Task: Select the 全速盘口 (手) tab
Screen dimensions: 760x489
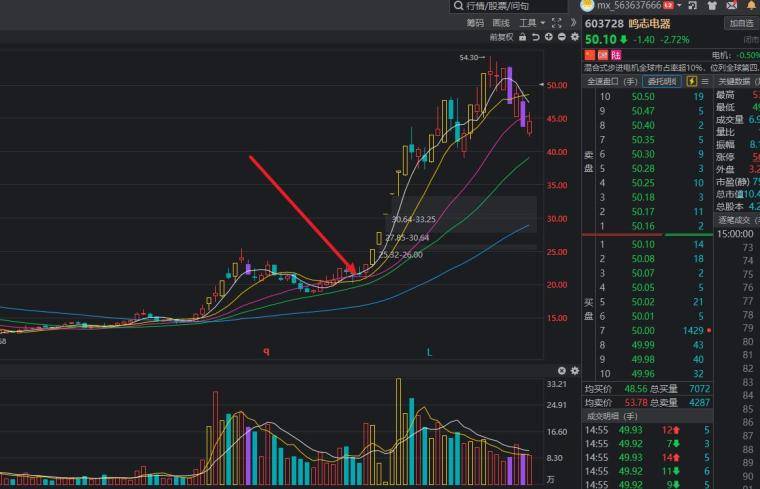Action: click(x=612, y=81)
